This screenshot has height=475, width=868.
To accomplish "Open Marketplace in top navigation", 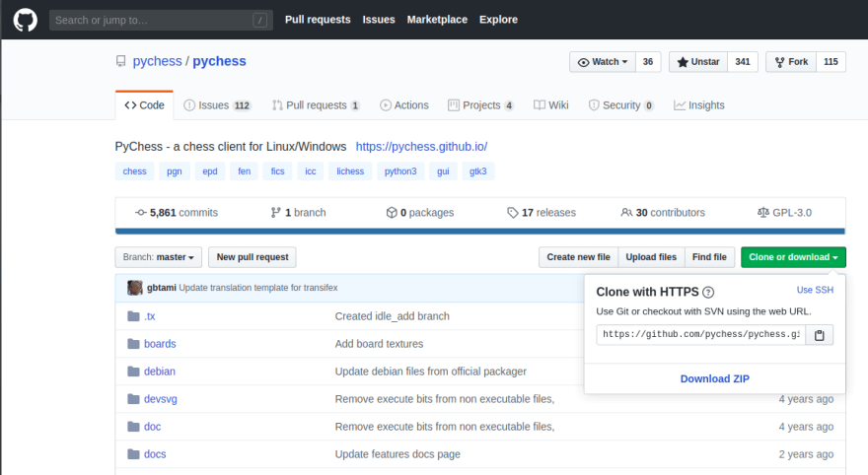I will 437,20.
